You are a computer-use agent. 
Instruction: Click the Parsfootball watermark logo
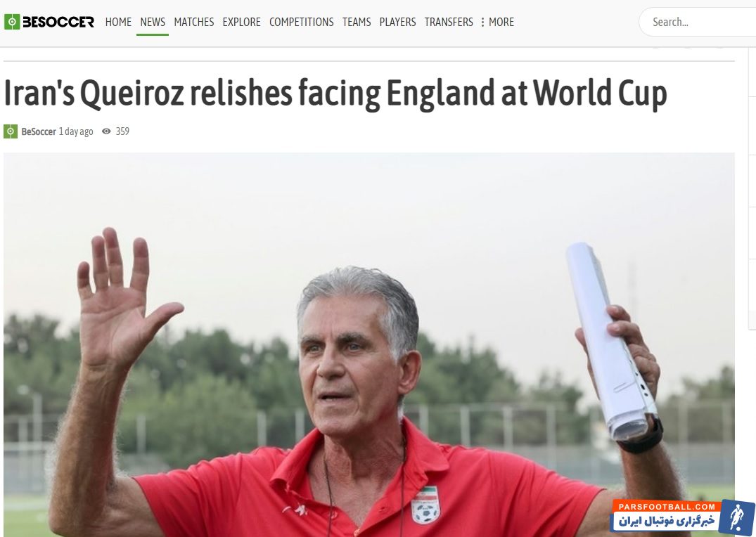point(682,517)
